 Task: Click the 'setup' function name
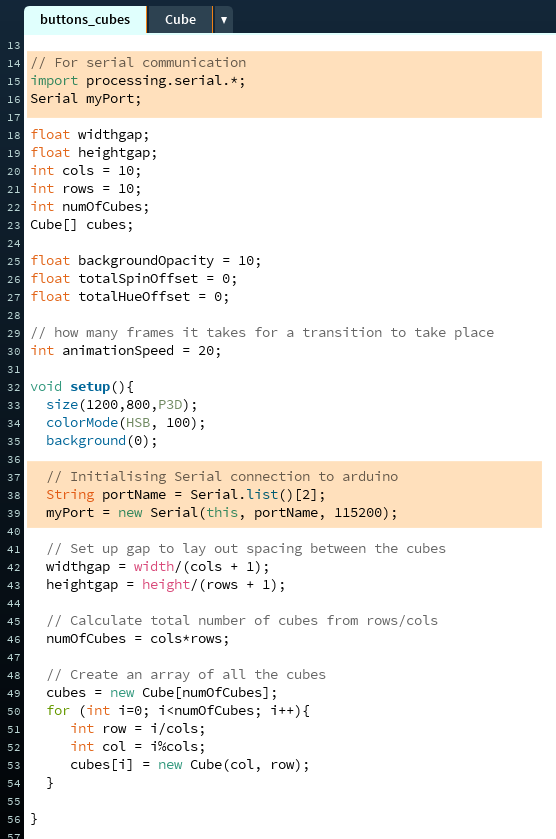(90, 387)
